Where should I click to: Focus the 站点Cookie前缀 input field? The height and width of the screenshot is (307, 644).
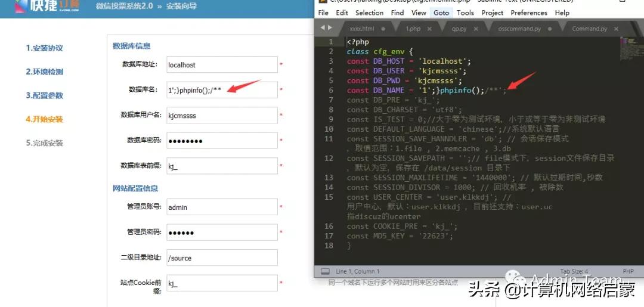coord(222,283)
